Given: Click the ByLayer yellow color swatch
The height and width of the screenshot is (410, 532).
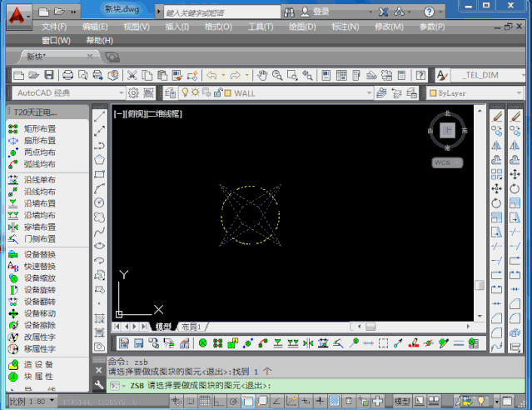Looking at the screenshot, I should point(433,92).
